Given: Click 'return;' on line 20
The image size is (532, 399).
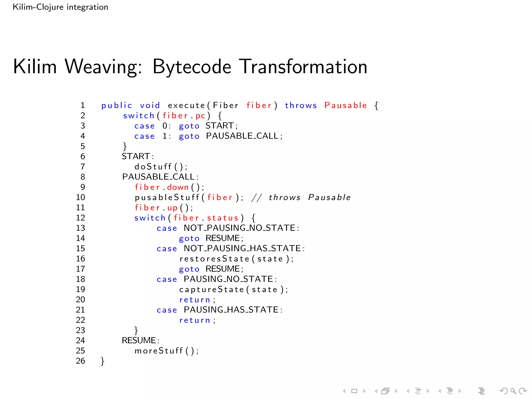Looking at the screenshot, I should (x=197, y=300).
